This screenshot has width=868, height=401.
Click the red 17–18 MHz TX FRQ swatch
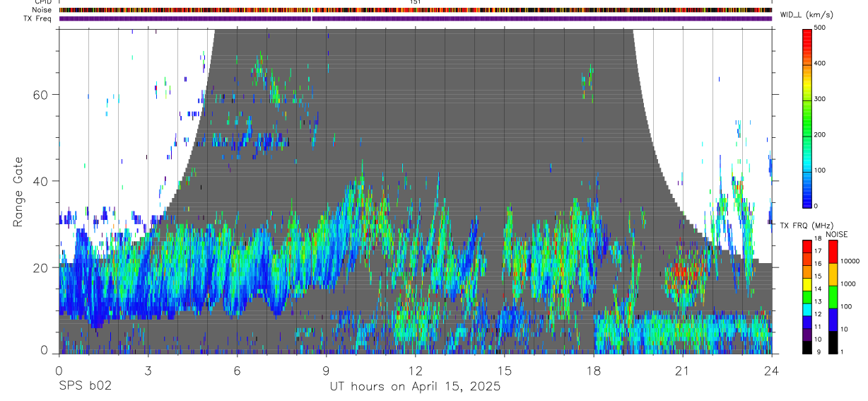(x=807, y=245)
